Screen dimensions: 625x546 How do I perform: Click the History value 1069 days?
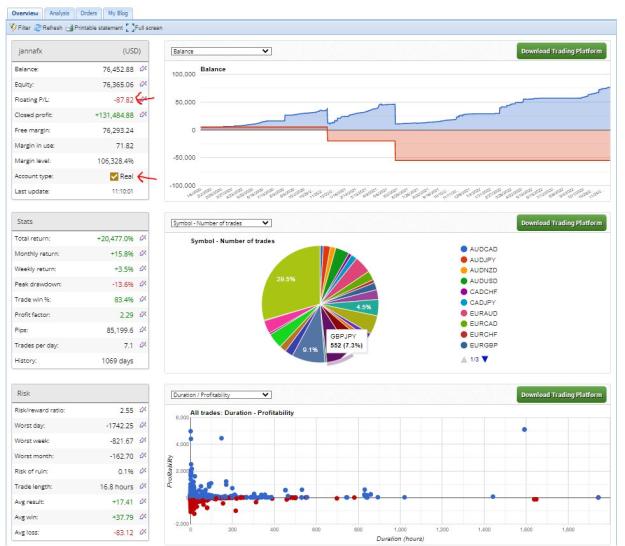tap(117, 361)
